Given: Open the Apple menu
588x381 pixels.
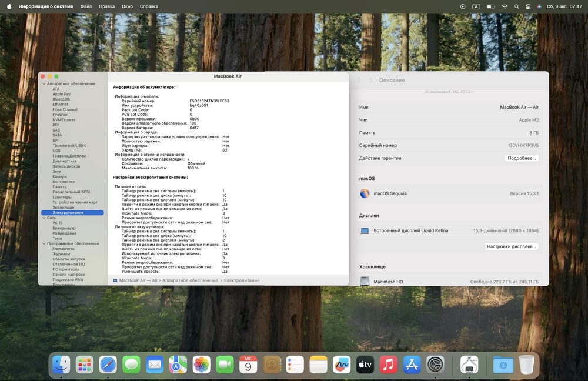Looking at the screenshot, I should click(x=9, y=6).
